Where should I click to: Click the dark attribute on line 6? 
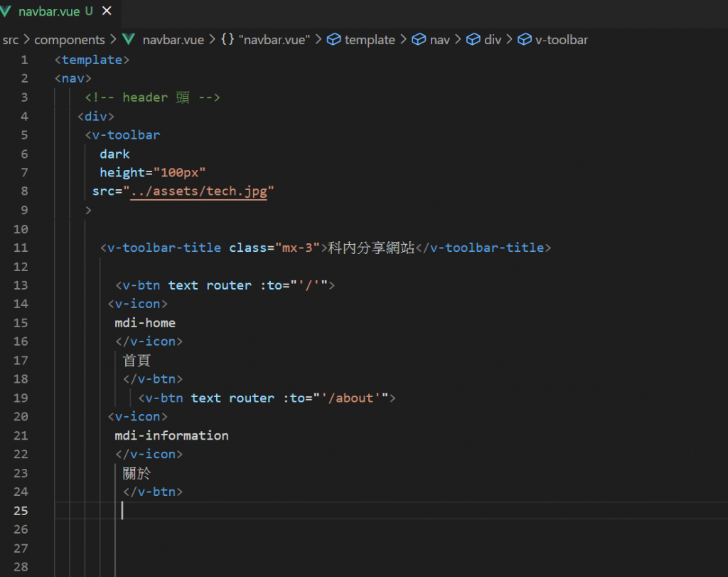pos(114,154)
